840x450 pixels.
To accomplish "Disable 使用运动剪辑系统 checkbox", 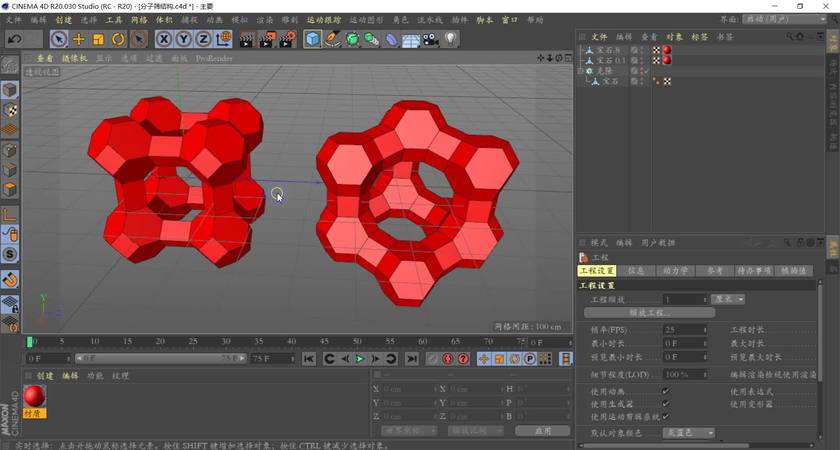I will [x=666, y=416].
